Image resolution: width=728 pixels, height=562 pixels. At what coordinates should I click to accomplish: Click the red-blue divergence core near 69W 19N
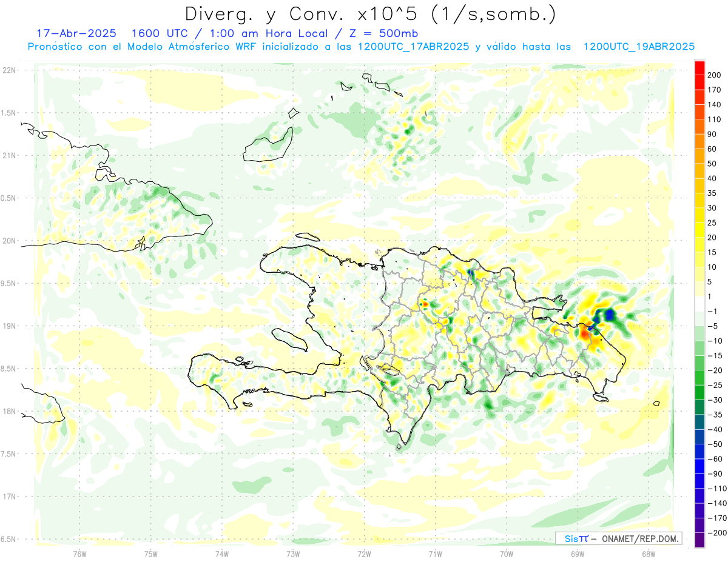pos(596,324)
